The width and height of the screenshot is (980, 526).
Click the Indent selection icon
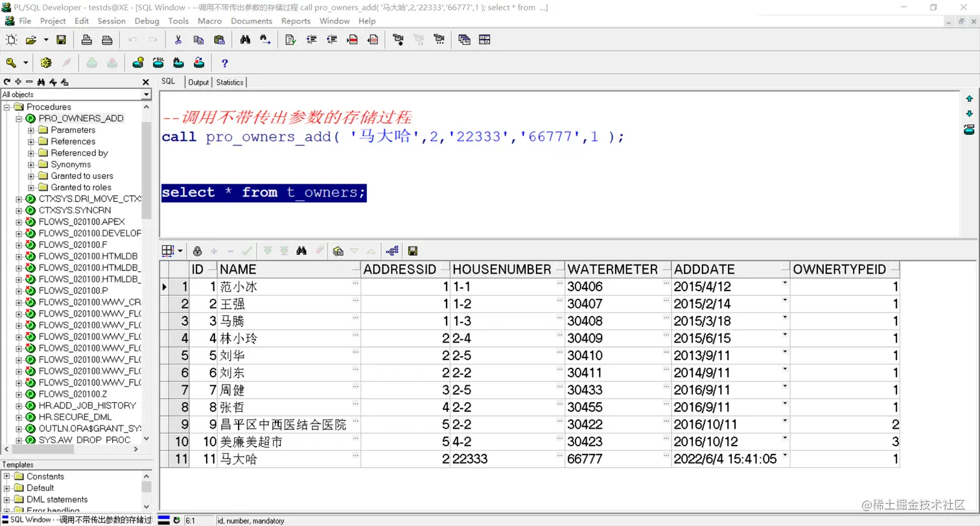tap(312, 40)
